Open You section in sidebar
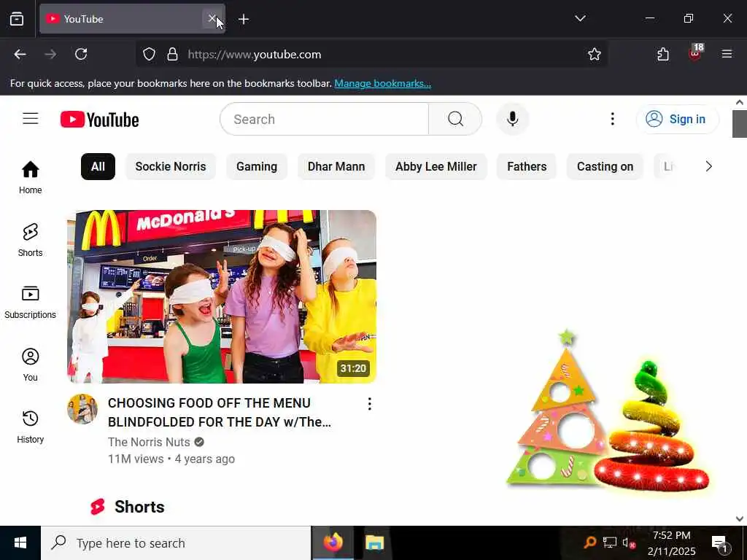The width and height of the screenshot is (747, 560). point(31,365)
